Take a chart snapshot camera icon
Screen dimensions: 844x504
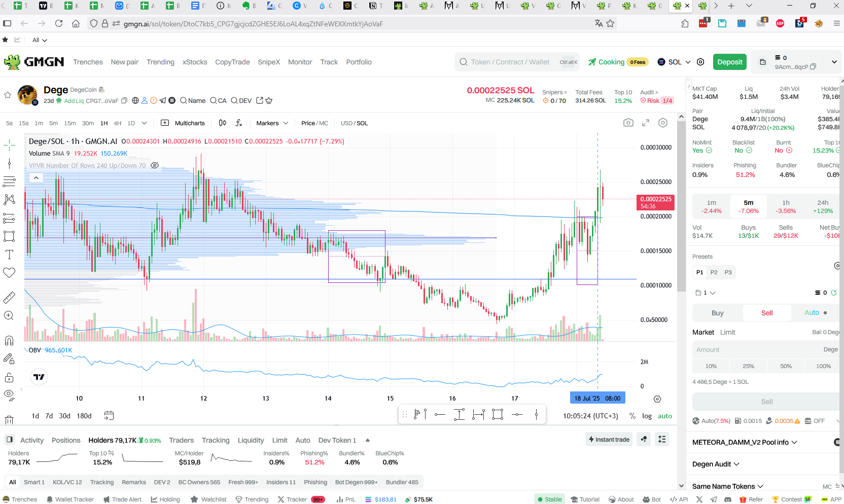point(628,123)
